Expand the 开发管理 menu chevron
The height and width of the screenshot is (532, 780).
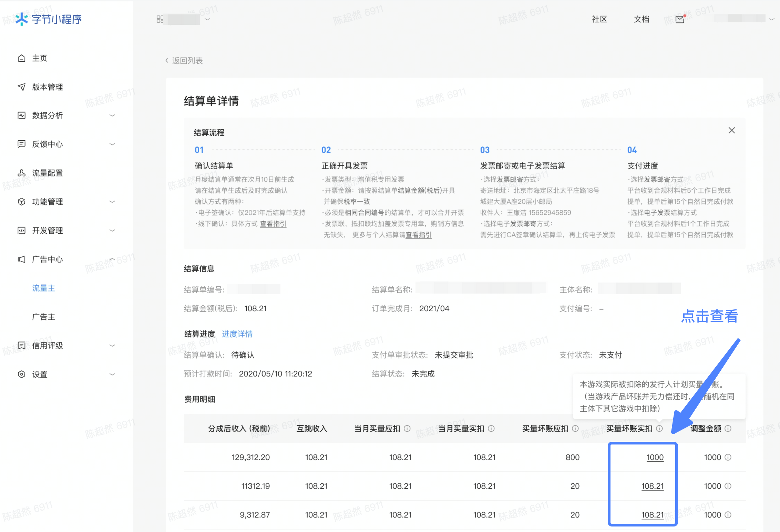pos(112,231)
